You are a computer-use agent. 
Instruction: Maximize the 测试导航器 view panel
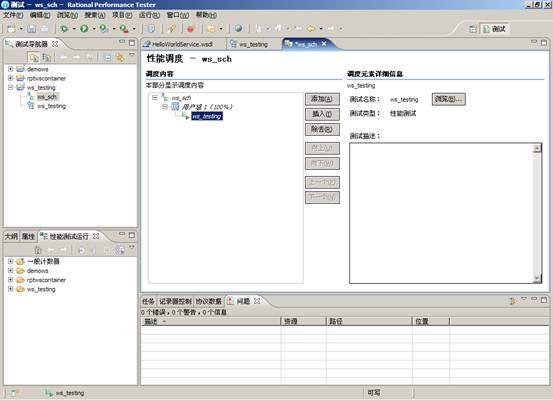click(132, 43)
